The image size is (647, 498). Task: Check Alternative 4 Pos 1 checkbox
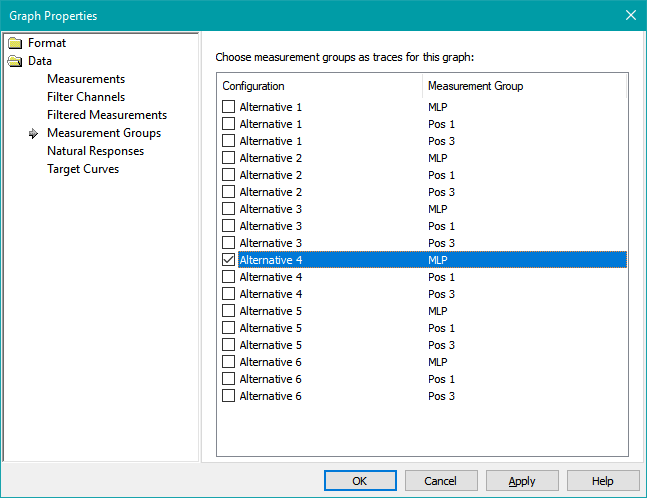[228, 277]
